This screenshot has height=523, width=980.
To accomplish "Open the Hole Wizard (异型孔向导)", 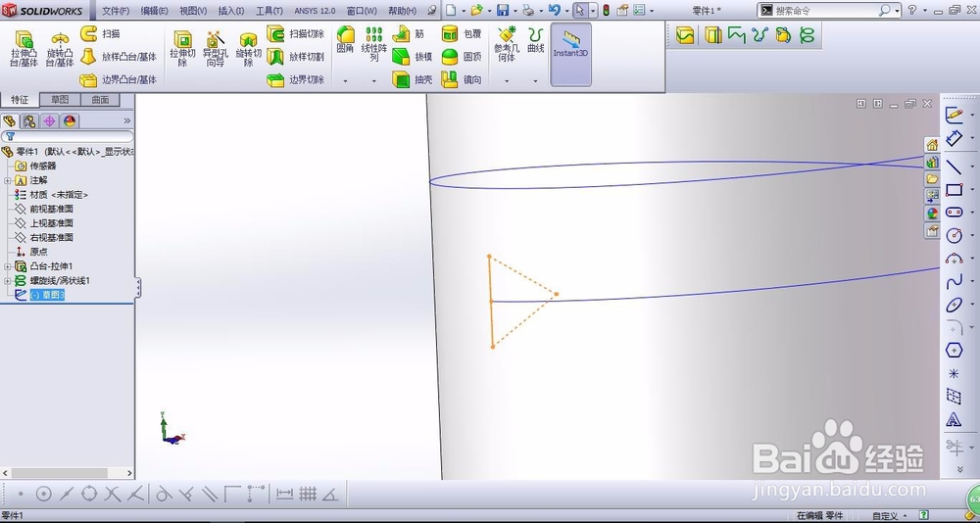I will pos(215,48).
